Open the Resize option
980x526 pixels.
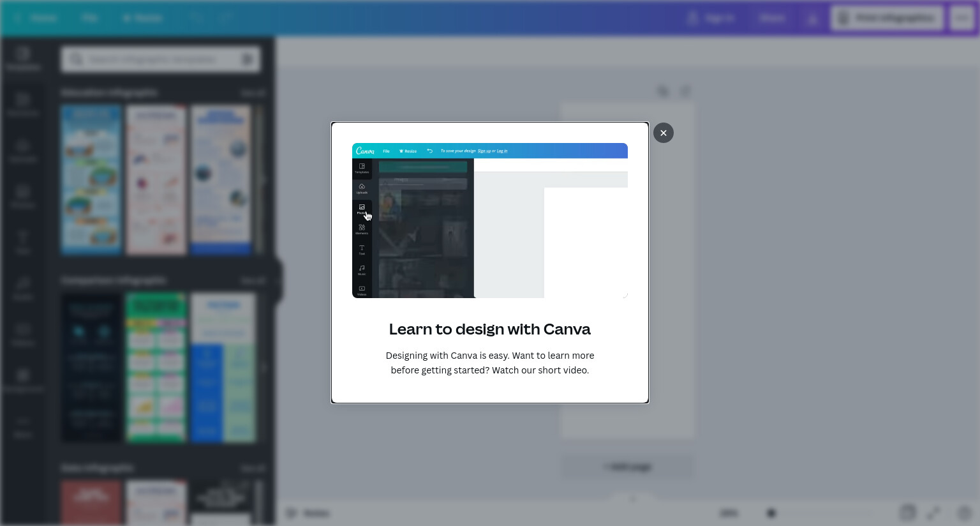click(x=143, y=18)
